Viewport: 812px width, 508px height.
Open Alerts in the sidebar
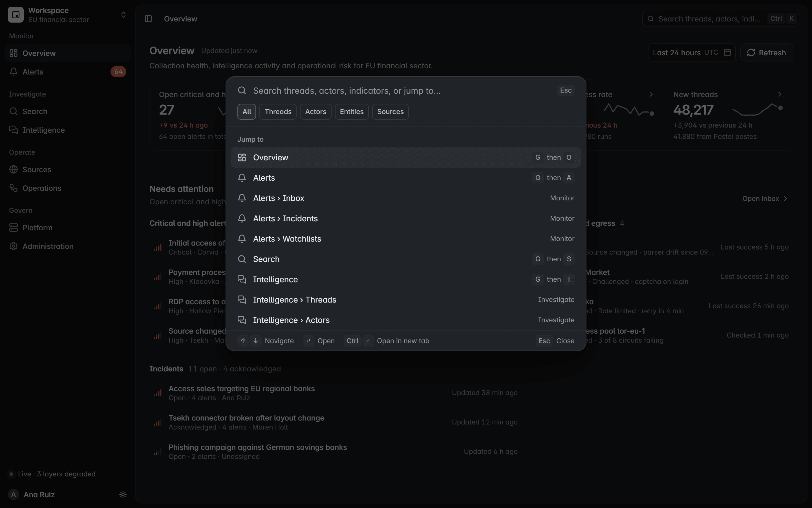click(67, 72)
